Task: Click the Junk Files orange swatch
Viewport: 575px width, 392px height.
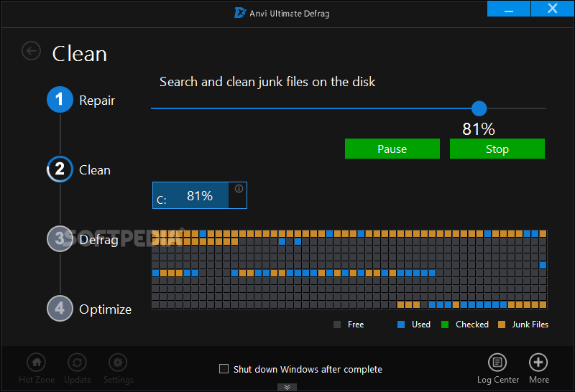Action: coord(502,325)
